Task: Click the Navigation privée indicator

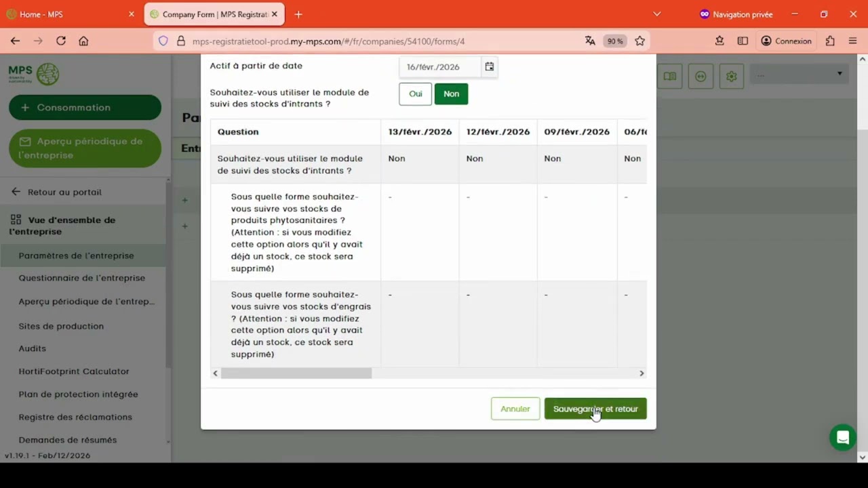Action: [736, 14]
